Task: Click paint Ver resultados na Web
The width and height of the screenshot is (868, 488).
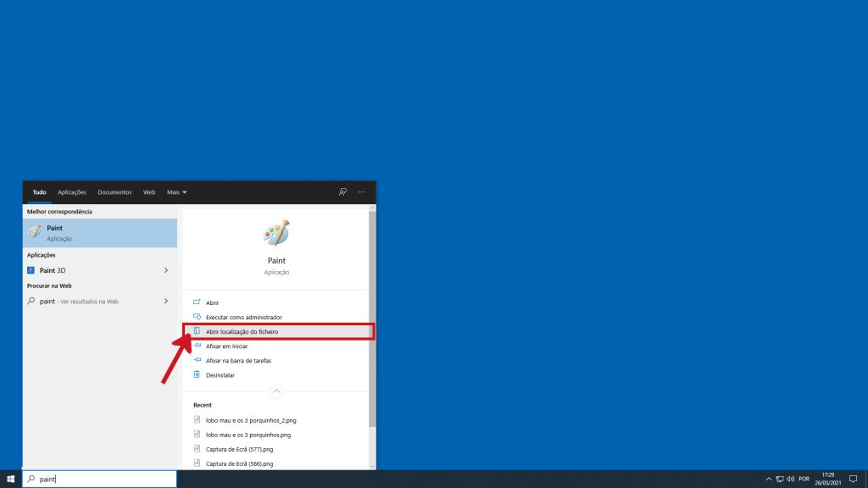Action: (x=100, y=302)
